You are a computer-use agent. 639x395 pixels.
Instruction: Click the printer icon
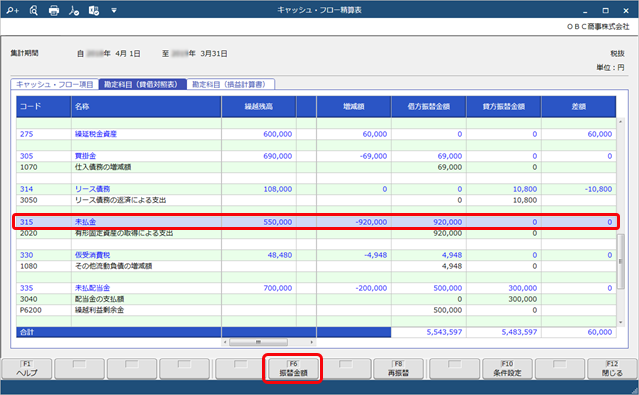tap(54, 11)
